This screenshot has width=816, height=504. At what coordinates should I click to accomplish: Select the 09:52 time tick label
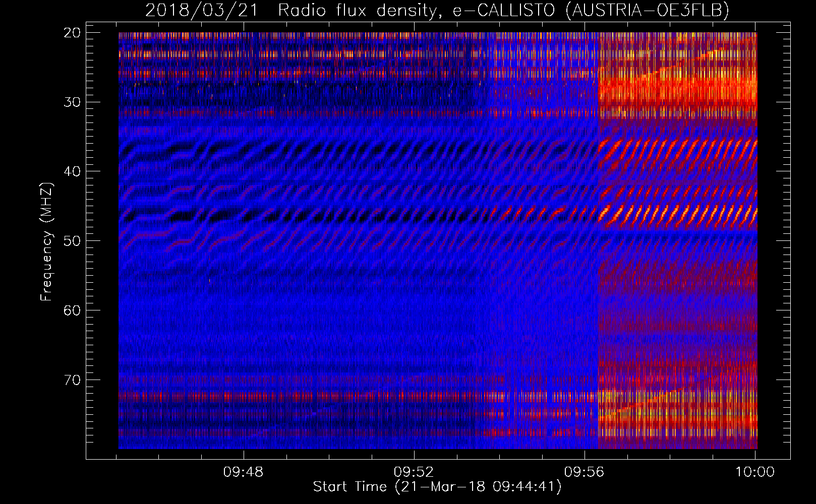[414, 472]
